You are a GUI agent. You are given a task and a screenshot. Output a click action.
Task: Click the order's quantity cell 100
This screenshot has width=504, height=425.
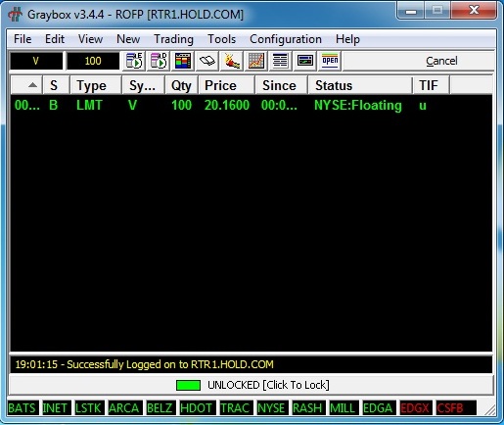(x=181, y=105)
